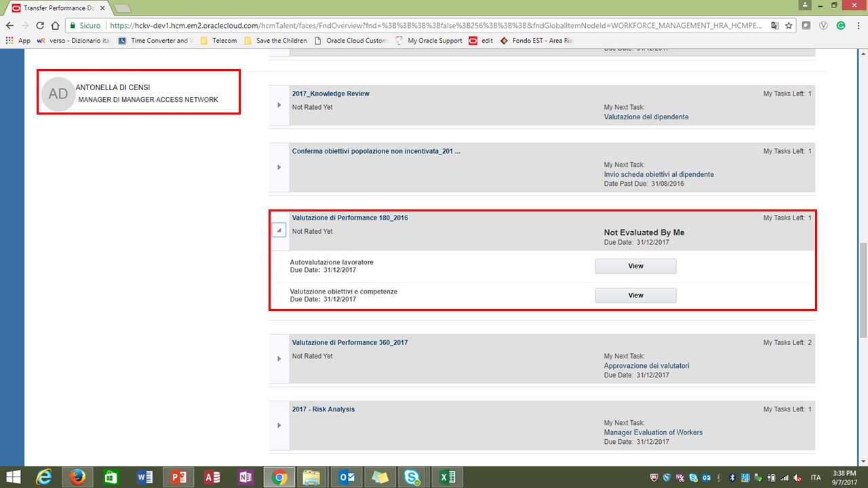Open the Manager Evaluation of Workers link
This screenshot has width=868, height=488.
(653, 432)
